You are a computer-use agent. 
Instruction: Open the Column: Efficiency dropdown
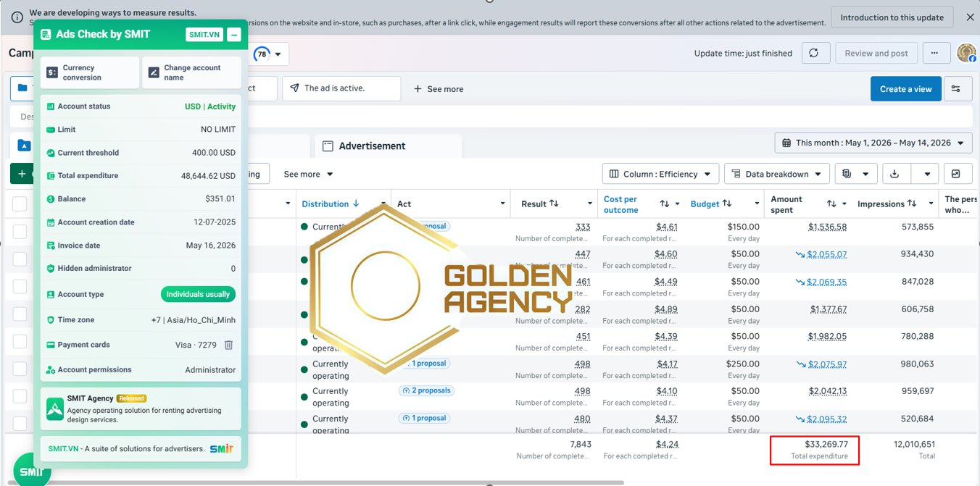pyautogui.click(x=660, y=174)
